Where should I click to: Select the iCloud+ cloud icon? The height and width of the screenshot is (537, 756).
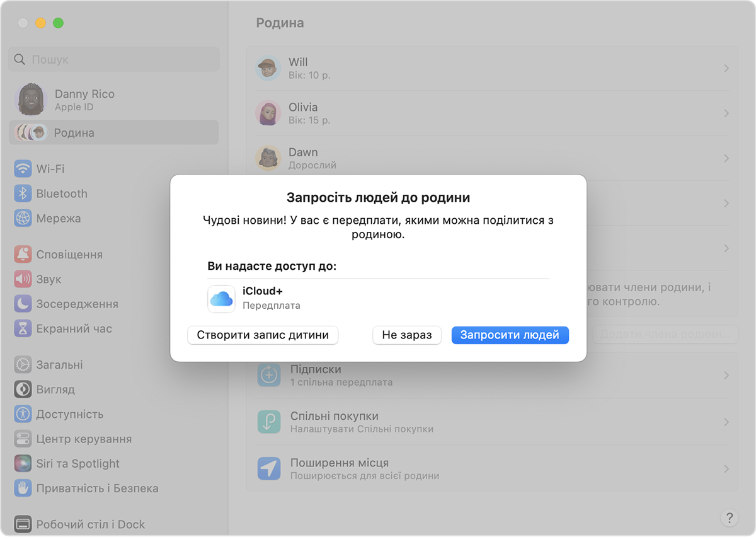coord(221,297)
